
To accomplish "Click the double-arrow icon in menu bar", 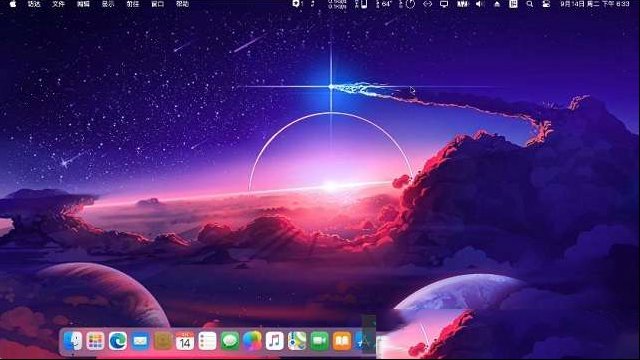I will click(x=427, y=4).
